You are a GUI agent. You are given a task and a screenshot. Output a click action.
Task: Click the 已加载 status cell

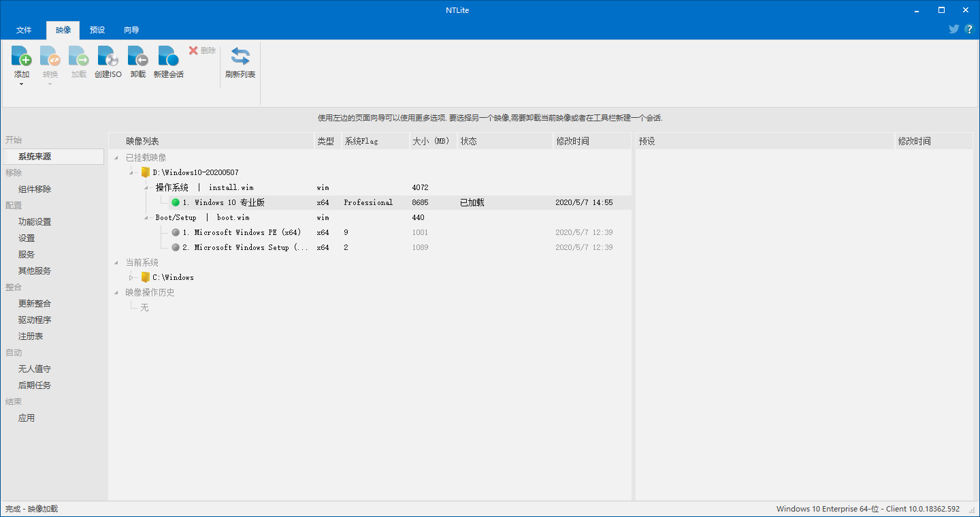472,202
